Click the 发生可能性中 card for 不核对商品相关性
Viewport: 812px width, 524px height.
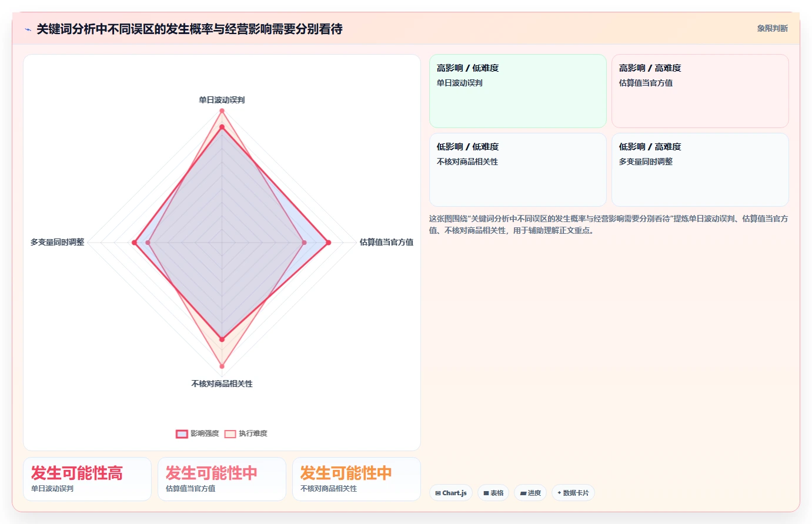tap(356, 479)
